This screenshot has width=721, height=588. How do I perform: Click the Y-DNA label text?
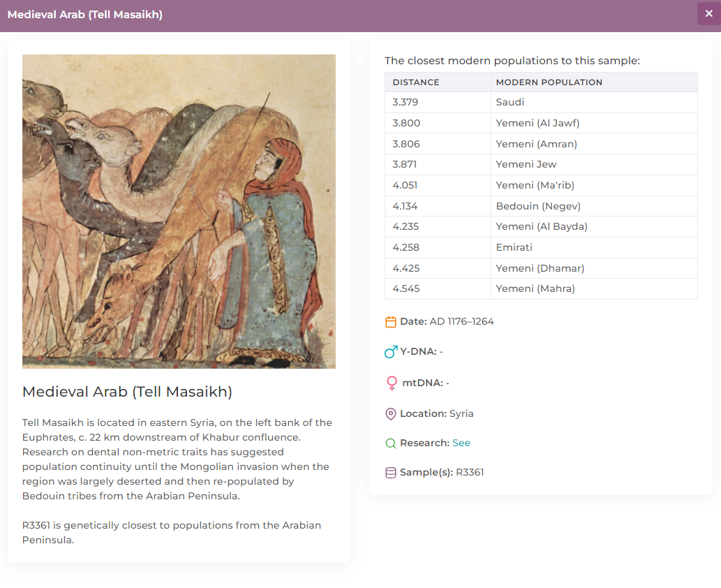(418, 351)
